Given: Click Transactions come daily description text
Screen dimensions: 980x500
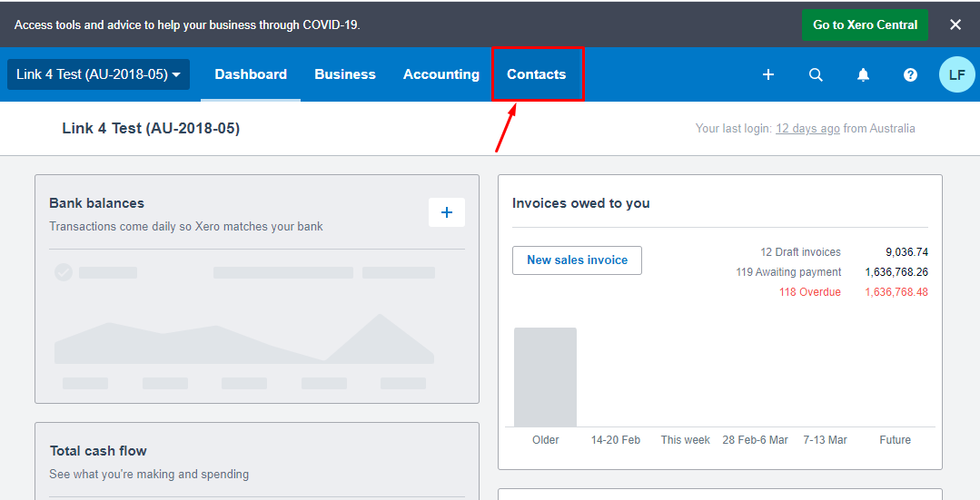Looking at the screenshot, I should click(x=185, y=227).
